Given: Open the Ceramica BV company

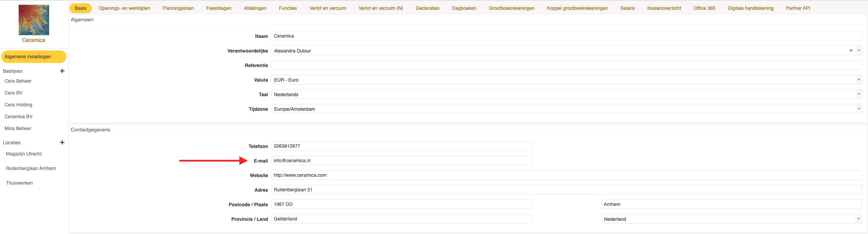Looking at the screenshot, I should (19, 116).
